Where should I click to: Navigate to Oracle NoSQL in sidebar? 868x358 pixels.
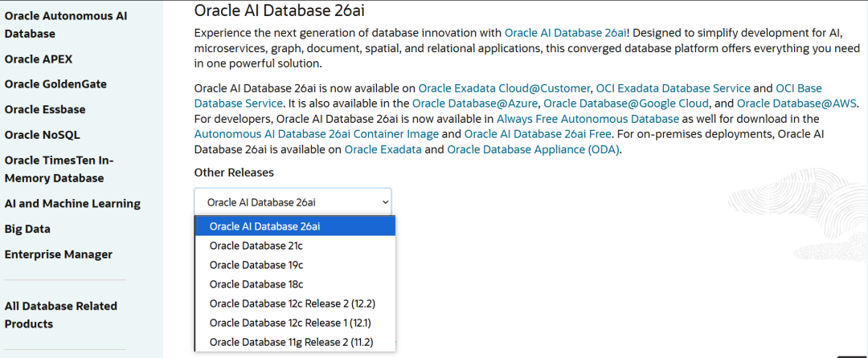point(42,135)
